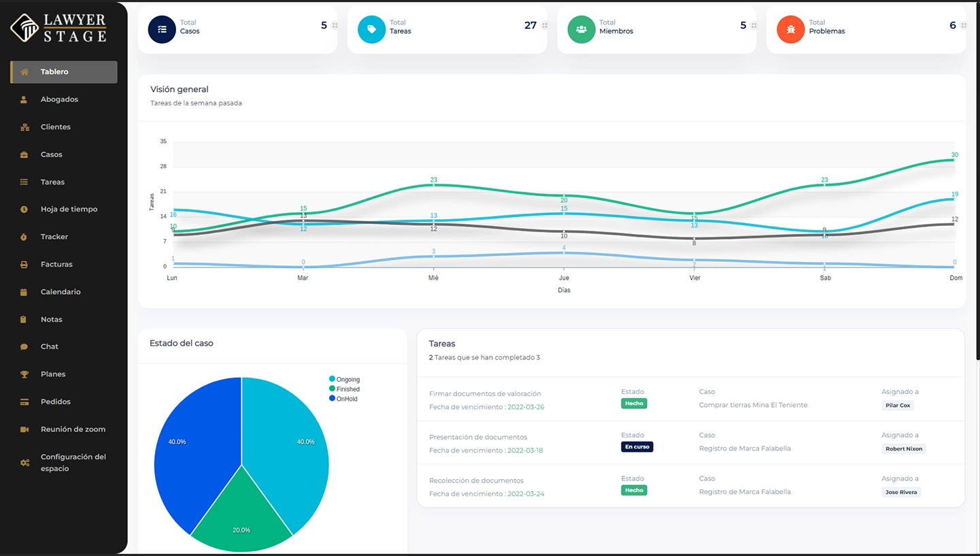
Task: Click the Hecho badge for Firmar documentos
Action: coord(634,404)
